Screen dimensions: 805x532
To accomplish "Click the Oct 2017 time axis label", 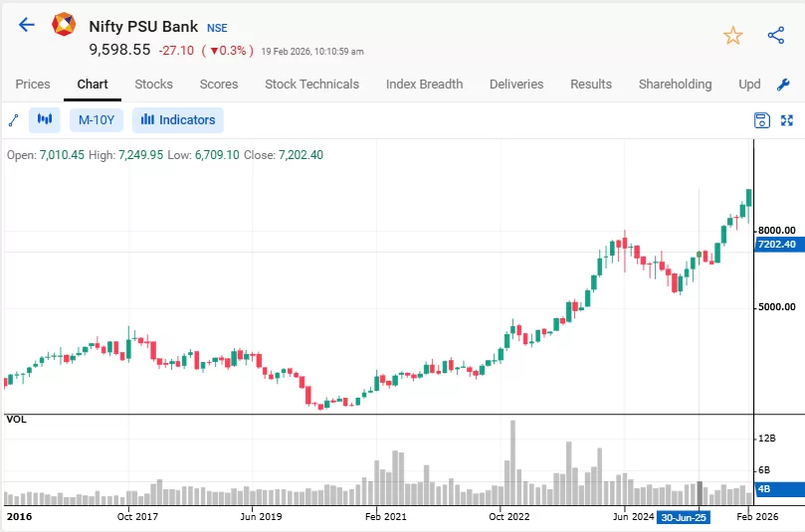I will [137, 516].
